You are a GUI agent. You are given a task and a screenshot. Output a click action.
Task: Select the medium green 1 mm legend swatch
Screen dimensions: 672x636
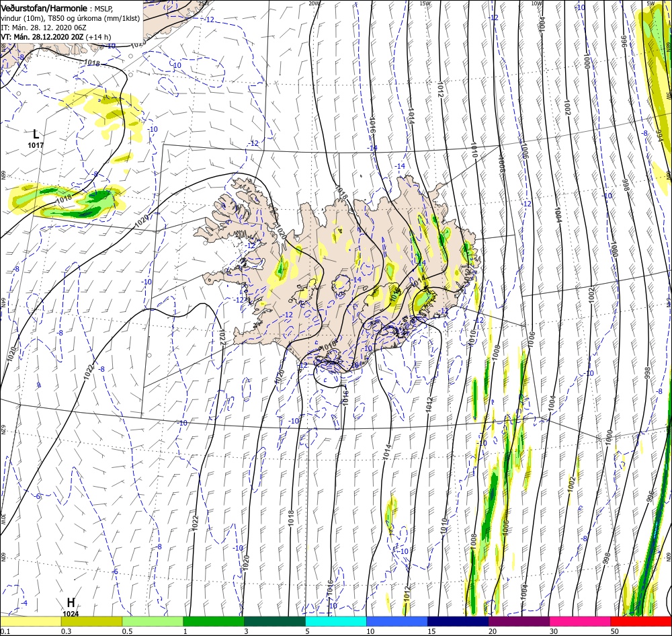(x=214, y=621)
